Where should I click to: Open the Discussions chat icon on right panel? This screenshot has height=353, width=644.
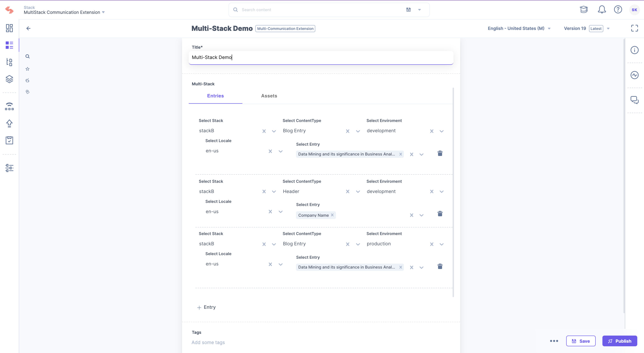click(635, 100)
